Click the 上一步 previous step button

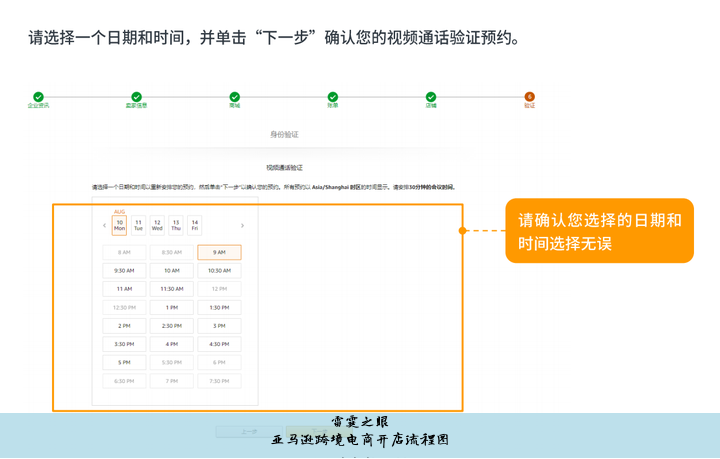(250, 432)
